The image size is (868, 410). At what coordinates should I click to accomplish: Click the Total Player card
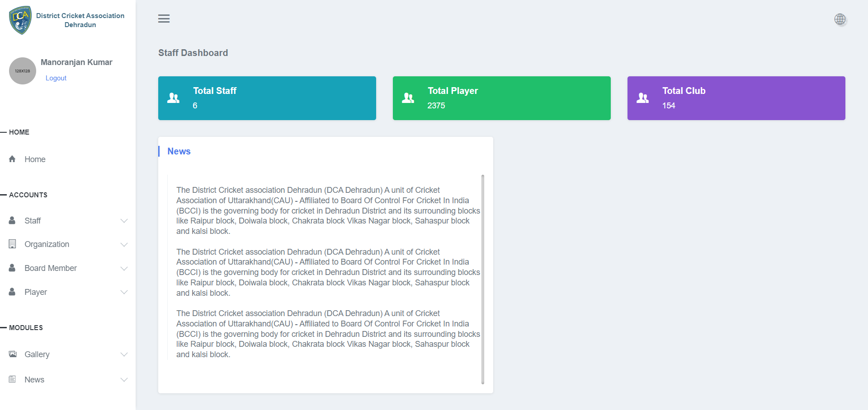pos(501,98)
